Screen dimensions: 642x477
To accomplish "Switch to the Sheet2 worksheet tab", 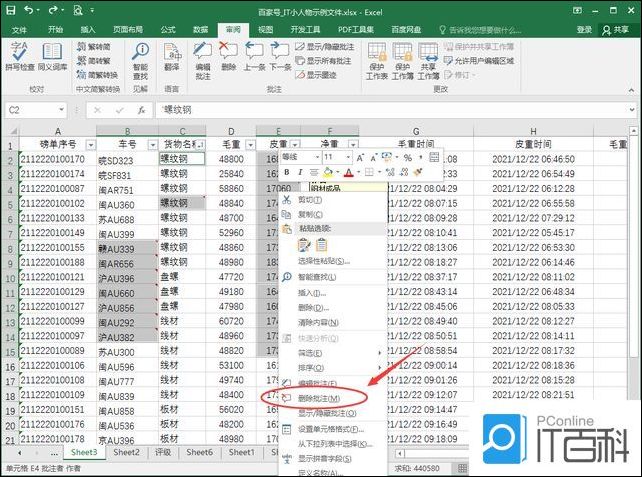I will pos(126,452).
